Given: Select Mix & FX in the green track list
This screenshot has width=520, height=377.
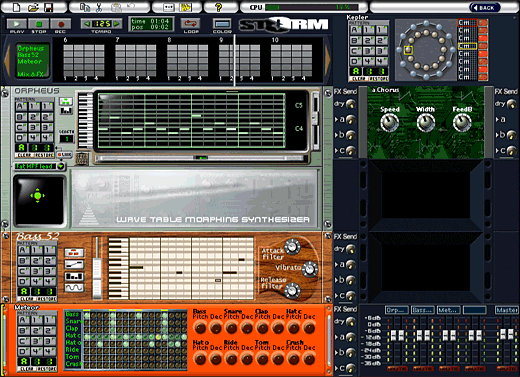Looking at the screenshot, I should (30, 74).
